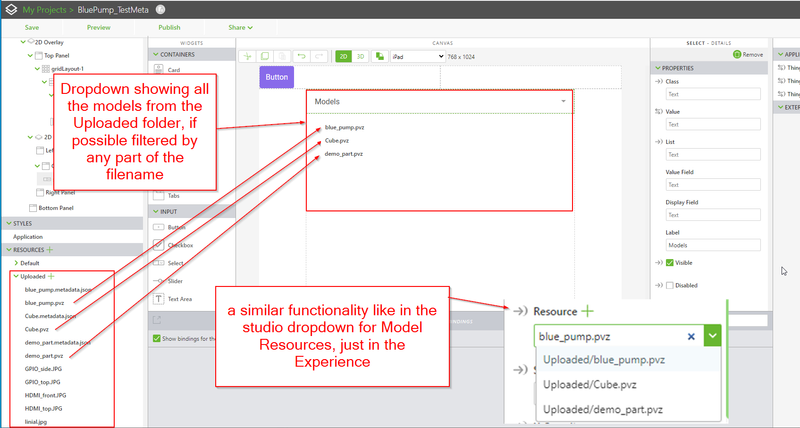Viewport: 800px width, 428px height.
Task: Click the green plus next to Resource
Action: (x=589, y=312)
